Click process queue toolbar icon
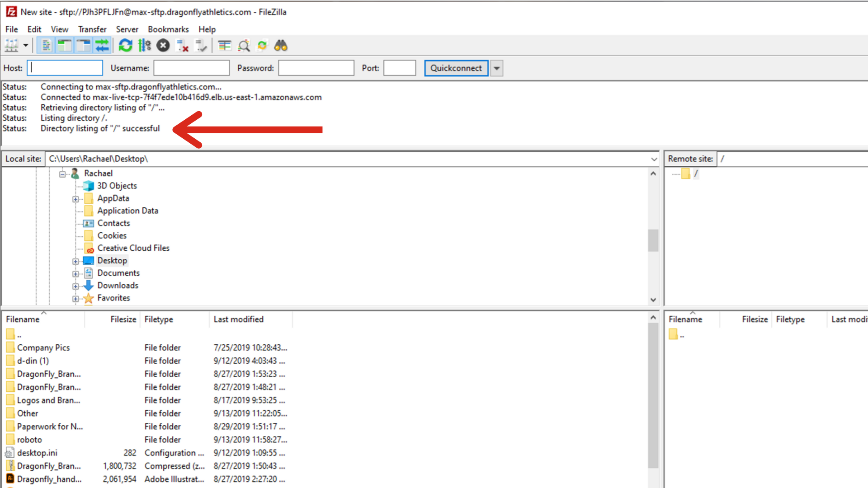 click(x=144, y=46)
